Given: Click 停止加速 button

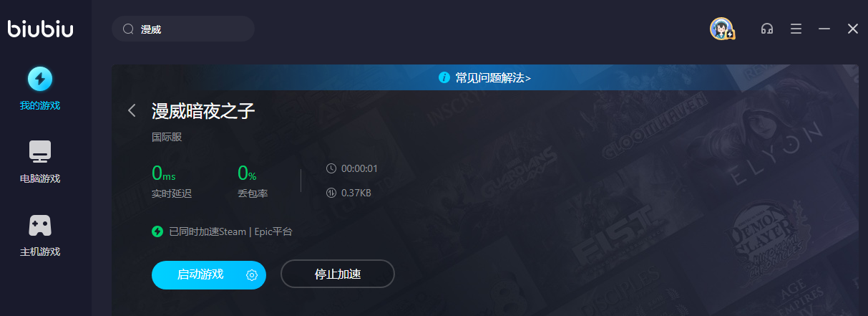Looking at the screenshot, I should pos(338,274).
